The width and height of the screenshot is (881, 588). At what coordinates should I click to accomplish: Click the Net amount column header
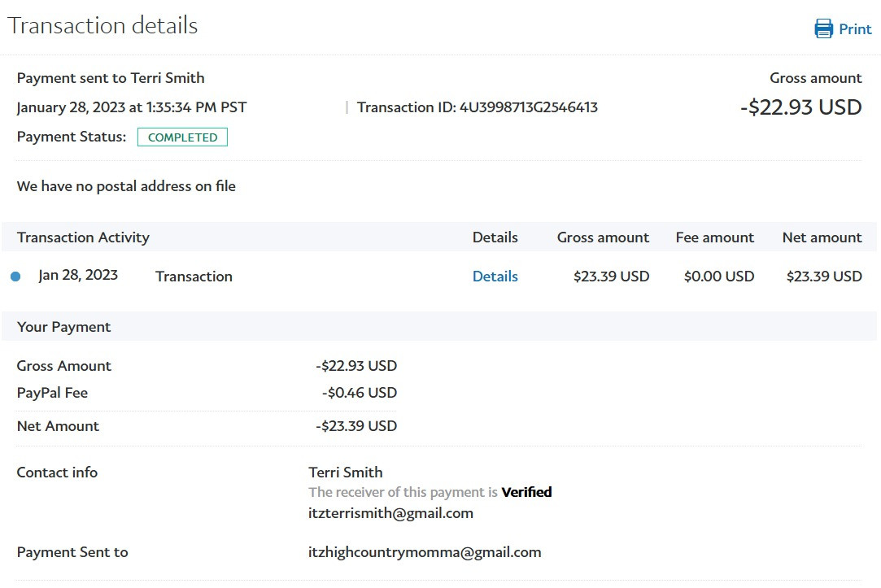pos(822,237)
